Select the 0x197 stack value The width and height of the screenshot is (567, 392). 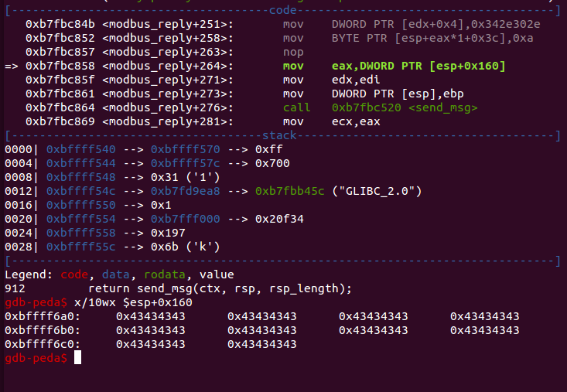[x=168, y=233]
